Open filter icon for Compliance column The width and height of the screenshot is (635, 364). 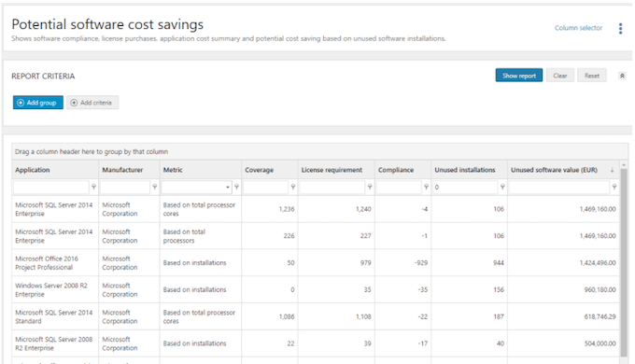pyautogui.click(x=426, y=187)
